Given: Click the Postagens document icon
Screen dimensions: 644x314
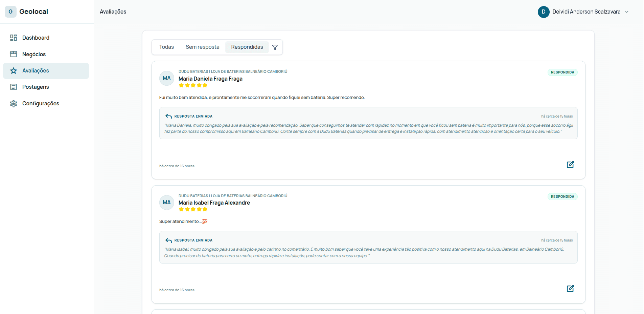Looking at the screenshot, I should 14,87.
